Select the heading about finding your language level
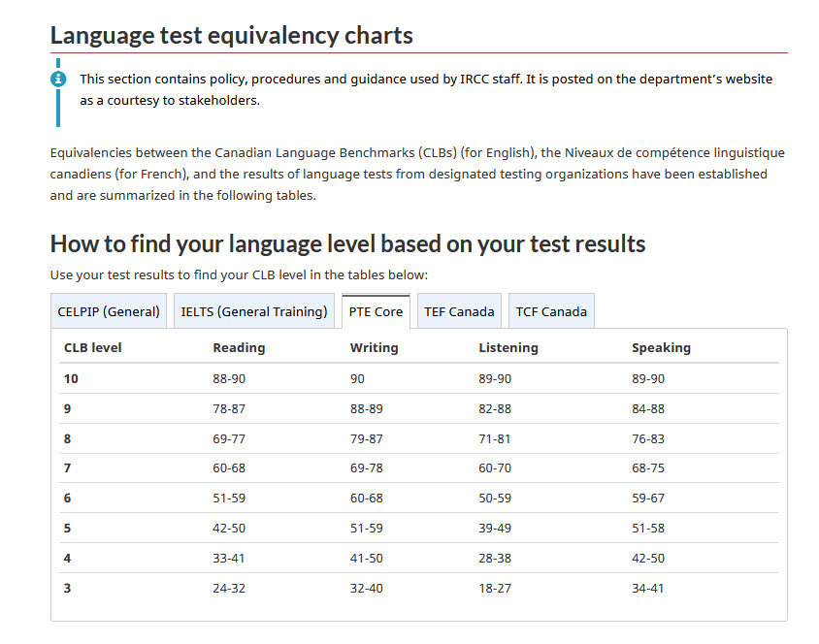This screenshot has width=819, height=644. tap(347, 243)
